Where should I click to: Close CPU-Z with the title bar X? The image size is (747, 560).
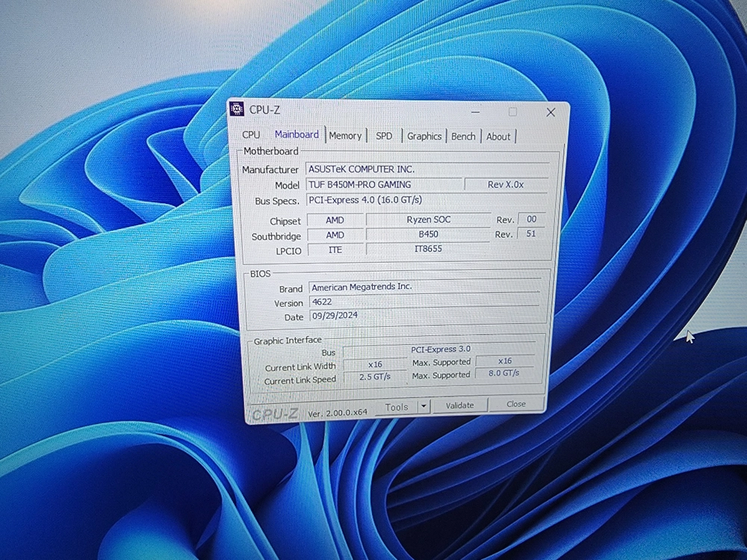click(551, 113)
